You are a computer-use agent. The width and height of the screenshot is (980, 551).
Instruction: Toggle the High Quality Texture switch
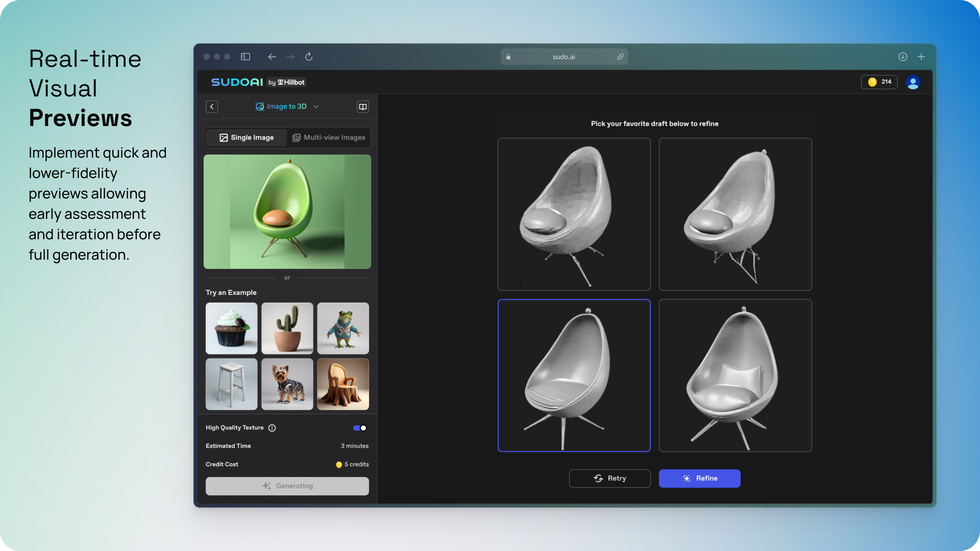360,428
